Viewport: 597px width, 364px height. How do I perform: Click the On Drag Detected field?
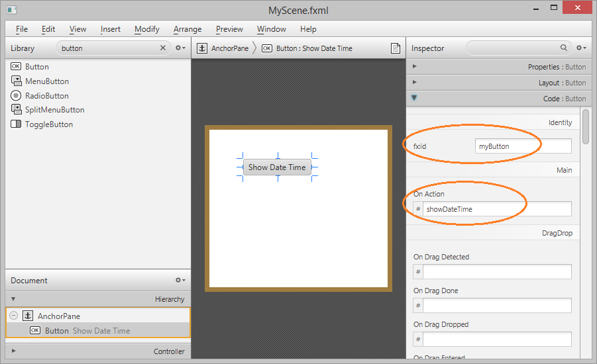pos(497,271)
